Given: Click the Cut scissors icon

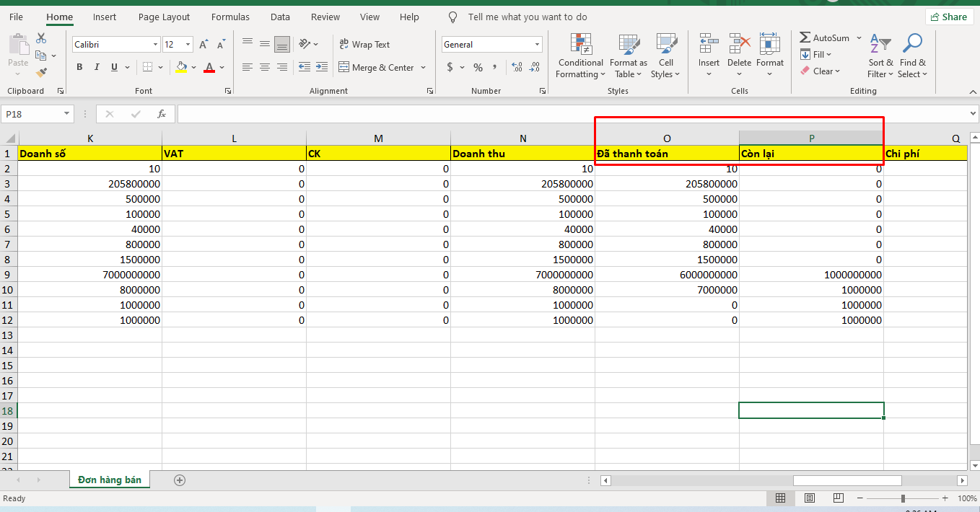Looking at the screenshot, I should pyautogui.click(x=41, y=38).
